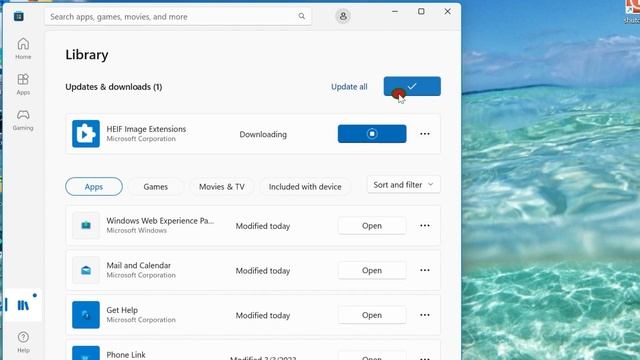Click the Windows Web Experience Pa... title

click(x=160, y=220)
